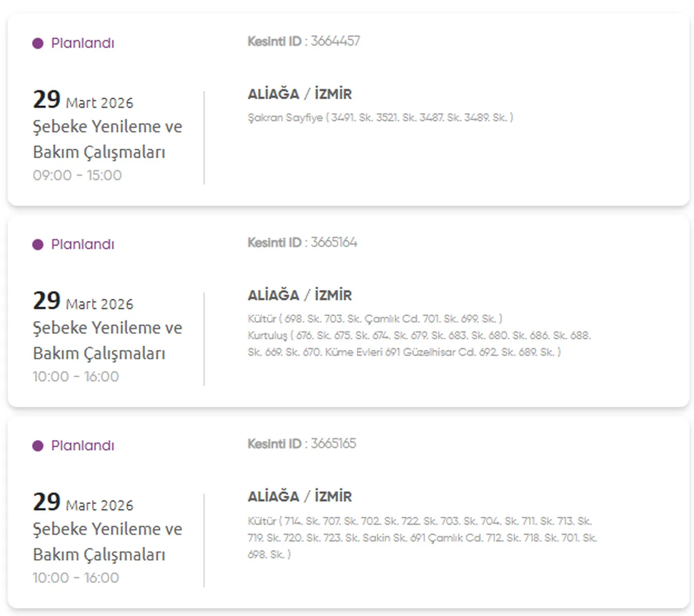This screenshot has width=694, height=616.
Task: Click the 10:00 - 16:00 time in last card
Action: click(76, 578)
